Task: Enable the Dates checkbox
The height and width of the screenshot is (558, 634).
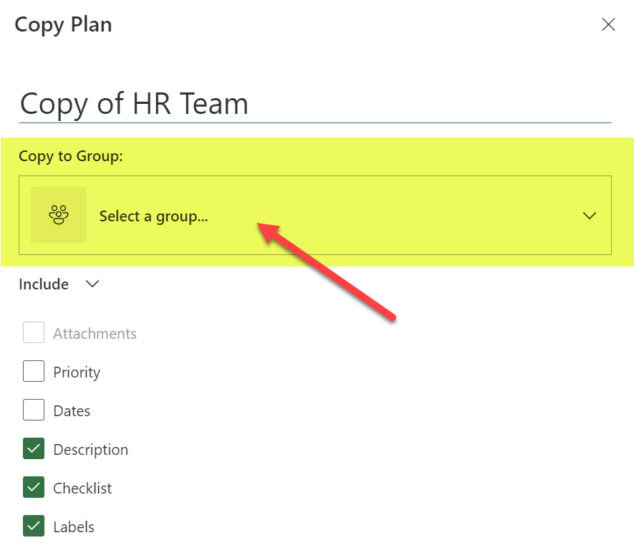Action: [x=34, y=410]
